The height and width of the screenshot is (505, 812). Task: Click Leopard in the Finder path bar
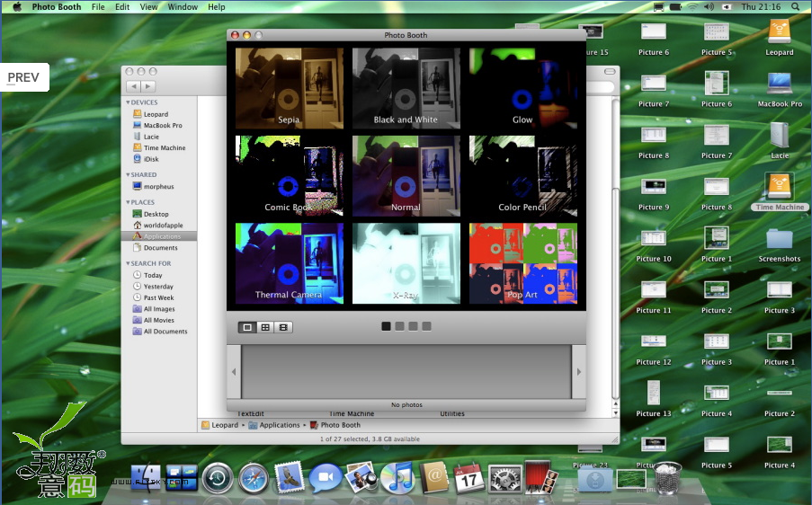click(220, 425)
